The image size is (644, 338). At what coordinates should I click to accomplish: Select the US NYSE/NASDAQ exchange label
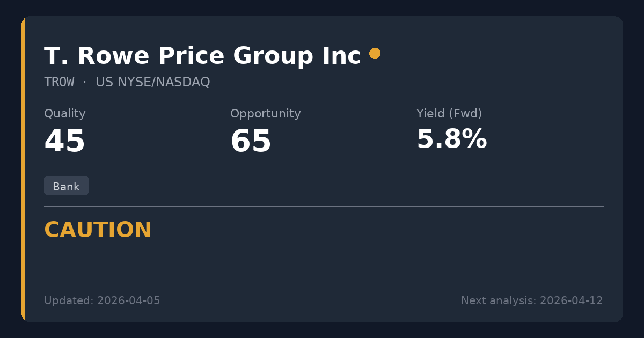(x=152, y=82)
